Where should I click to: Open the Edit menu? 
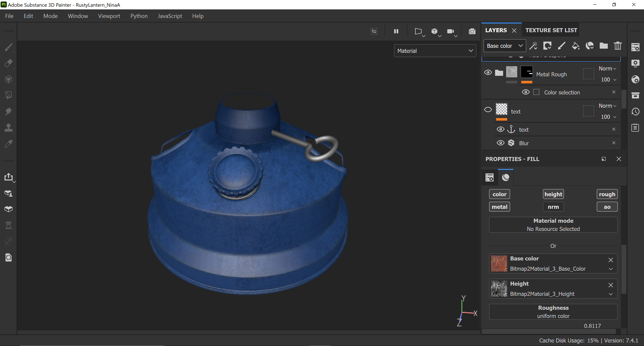tap(28, 16)
